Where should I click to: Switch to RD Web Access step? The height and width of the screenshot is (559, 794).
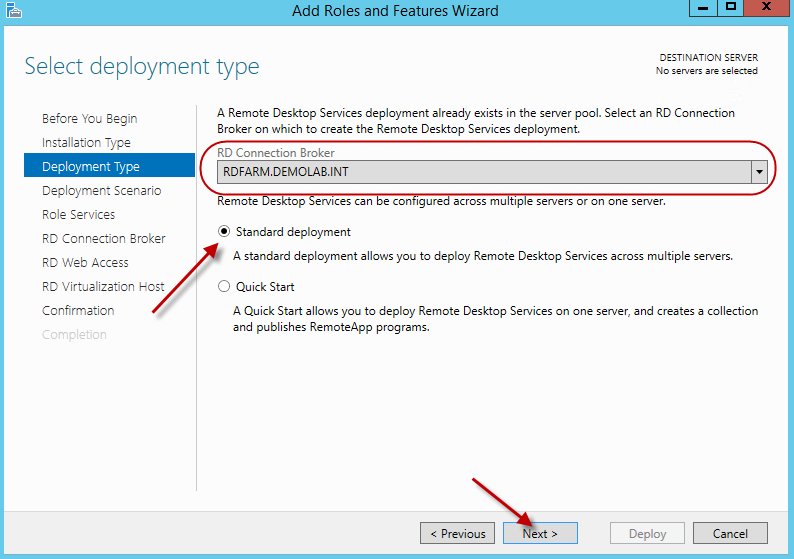coord(85,263)
